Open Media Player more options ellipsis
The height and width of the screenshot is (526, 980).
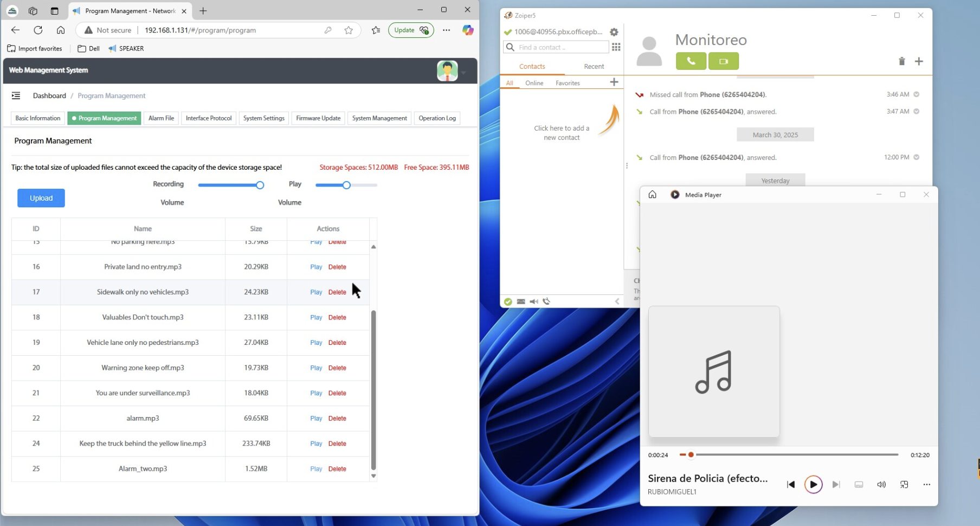click(x=927, y=485)
